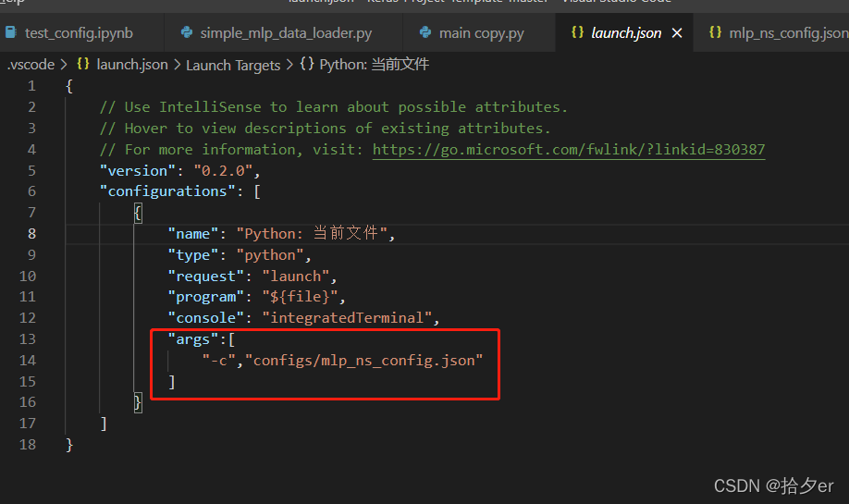Click the Hover comment on line 3

pyautogui.click(x=325, y=129)
